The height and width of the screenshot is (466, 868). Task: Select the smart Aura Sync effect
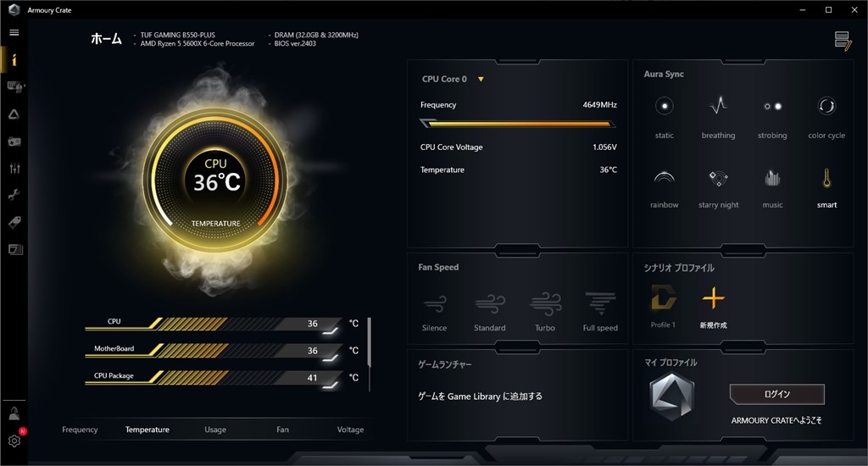tap(826, 188)
